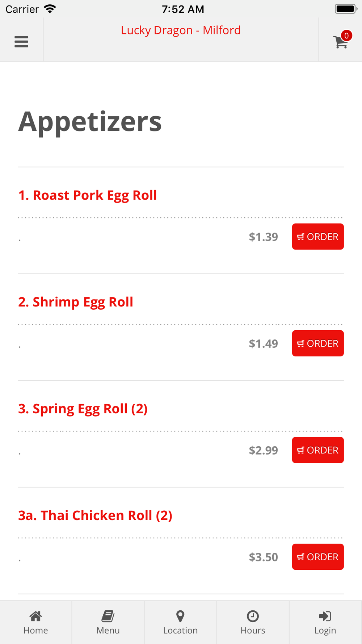362x644 pixels.
Task: Tap the Location pin icon
Action: [x=180, y=616]
